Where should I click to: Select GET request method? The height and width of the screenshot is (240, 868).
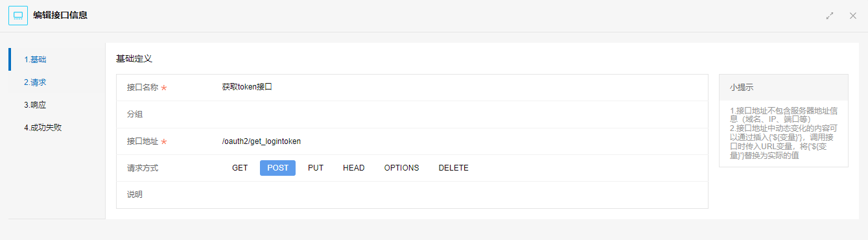click(240, 168)
